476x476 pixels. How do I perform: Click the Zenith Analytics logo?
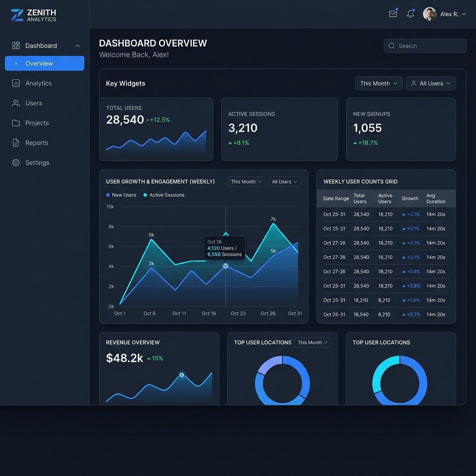[33, 15]
